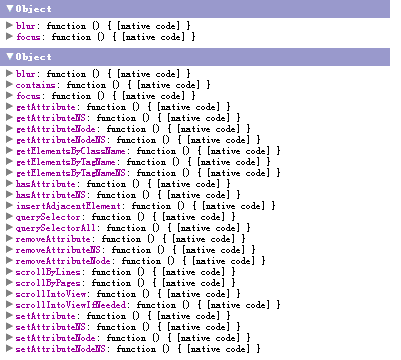Expand the triangle beside getAttributeNodeNS
The image size is (401, 360).
(9, 139)
